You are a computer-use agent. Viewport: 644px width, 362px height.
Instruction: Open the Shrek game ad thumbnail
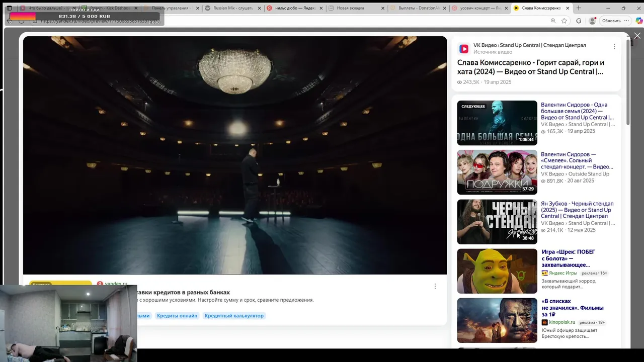click(x=497, y=271)
